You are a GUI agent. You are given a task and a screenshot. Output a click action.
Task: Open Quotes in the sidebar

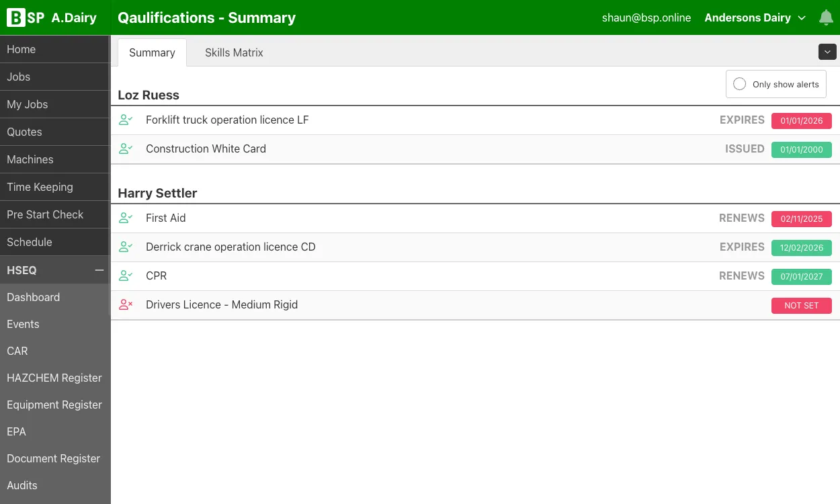[x=55, y=132]
